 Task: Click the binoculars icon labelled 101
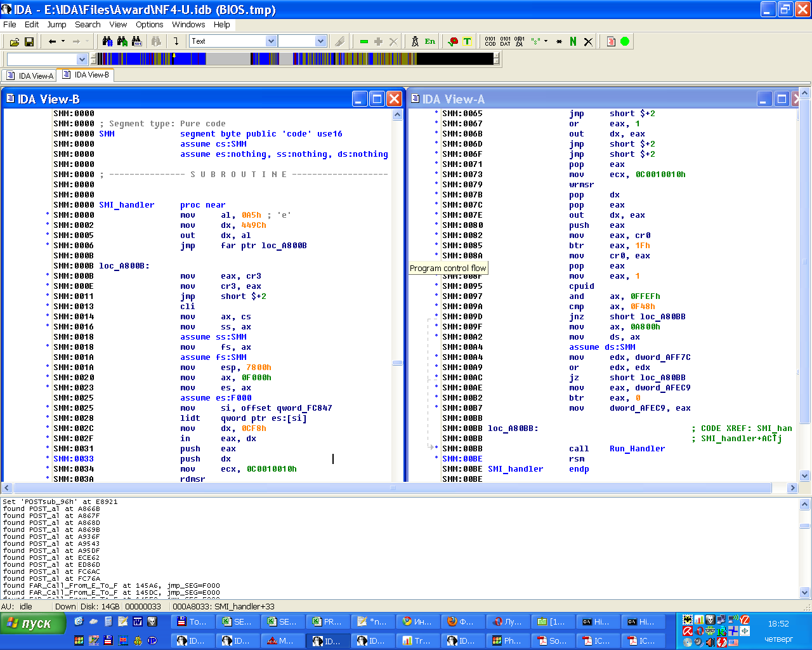pyautogui.click(x=136, y=42)
